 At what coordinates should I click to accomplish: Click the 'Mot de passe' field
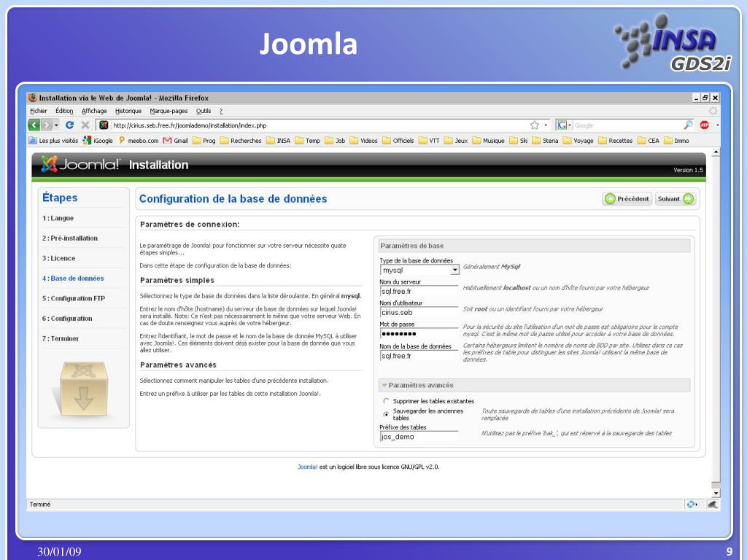click(x=419, y=333)
